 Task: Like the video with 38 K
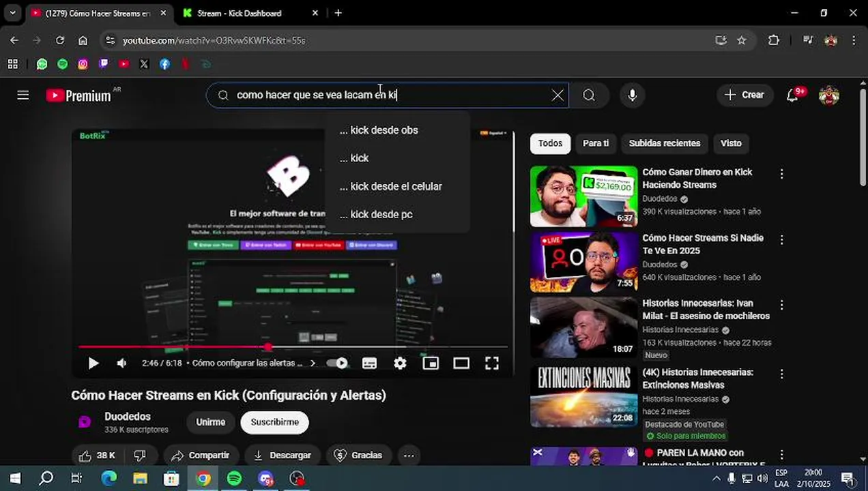click(98, 456)
